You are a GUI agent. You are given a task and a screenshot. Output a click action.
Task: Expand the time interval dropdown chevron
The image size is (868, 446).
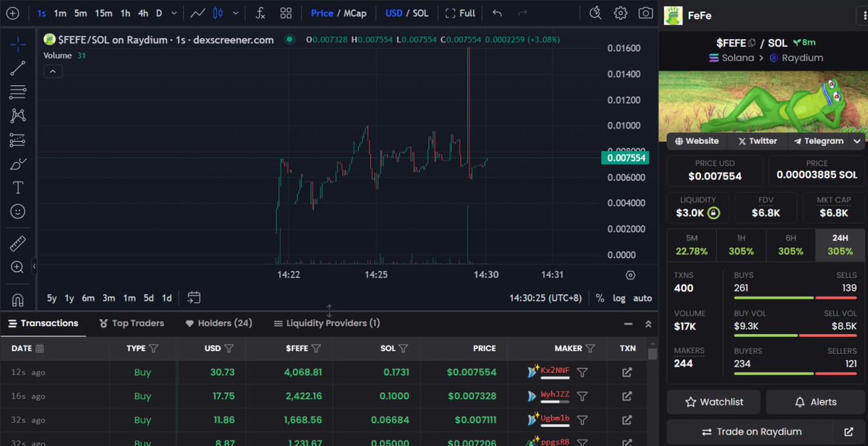[174, 13]
